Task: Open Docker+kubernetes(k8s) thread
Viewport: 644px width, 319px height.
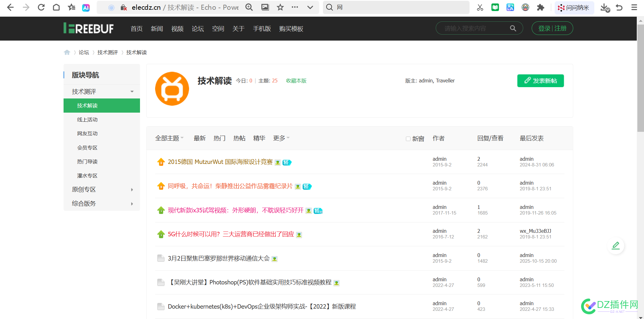Action: pos(262,306)
